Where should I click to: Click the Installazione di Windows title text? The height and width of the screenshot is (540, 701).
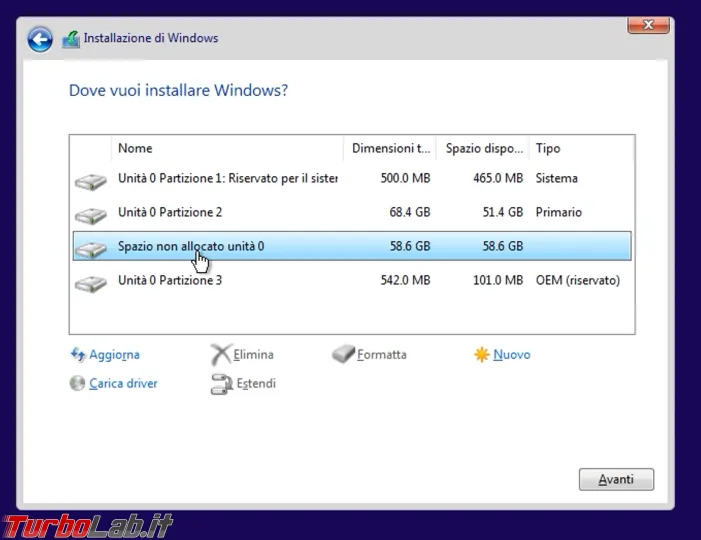click(x=151, y=38)
